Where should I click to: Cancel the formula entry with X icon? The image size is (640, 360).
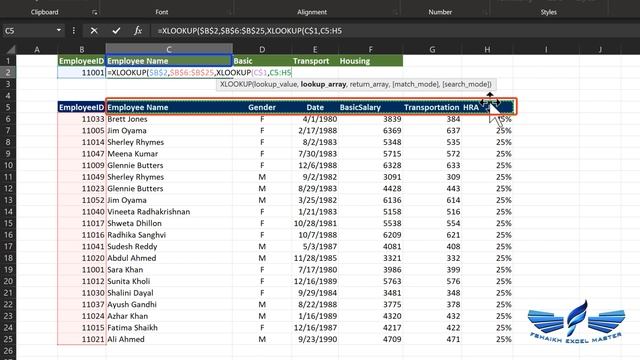pyautogui.click(x=94, y=31)
